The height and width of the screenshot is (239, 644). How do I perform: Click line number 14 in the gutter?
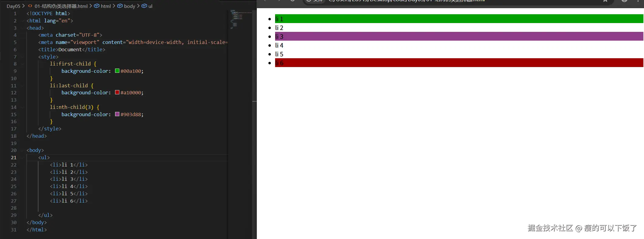click(x=14, y=107)
